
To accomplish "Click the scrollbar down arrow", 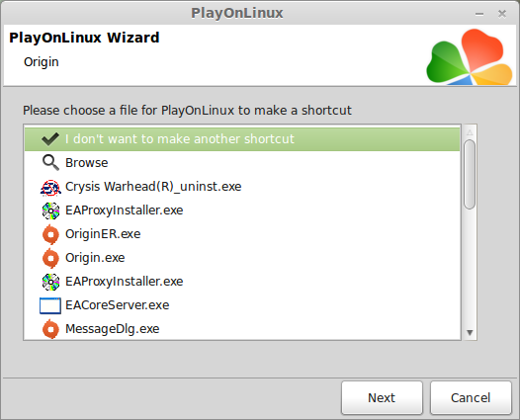I will point(470,332).
